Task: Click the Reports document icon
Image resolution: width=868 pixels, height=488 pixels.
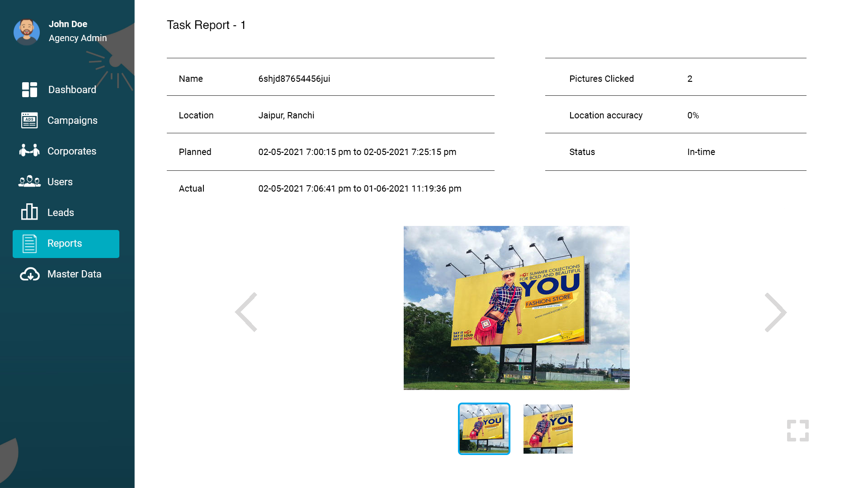Action: (x=29, y=244)
